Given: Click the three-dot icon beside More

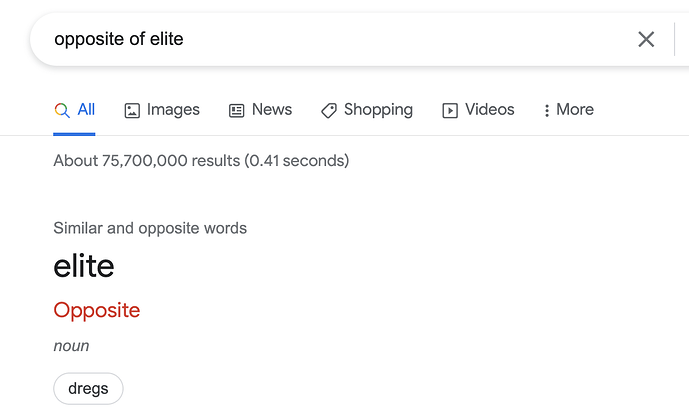Looking at the screenshot, I should coord(547,110).
